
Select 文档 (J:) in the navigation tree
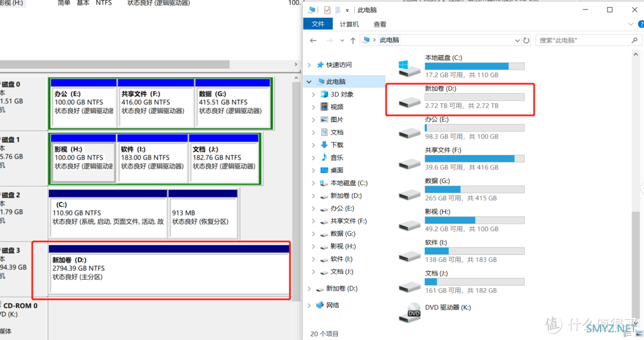coord(342,271)
